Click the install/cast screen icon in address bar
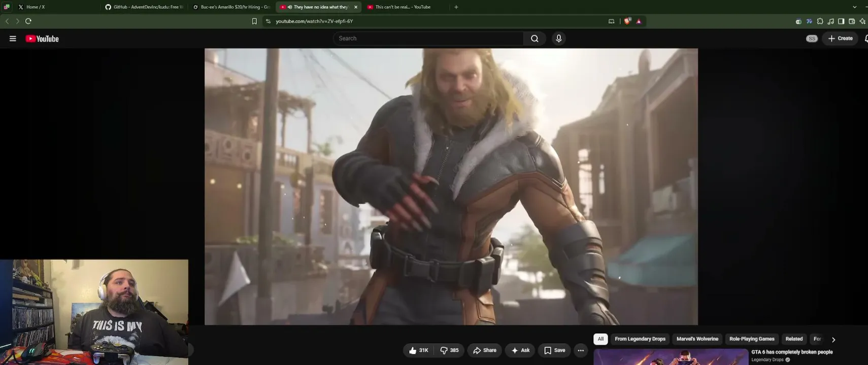Viewport: 868px width, 365px height. tap(611, 21)
